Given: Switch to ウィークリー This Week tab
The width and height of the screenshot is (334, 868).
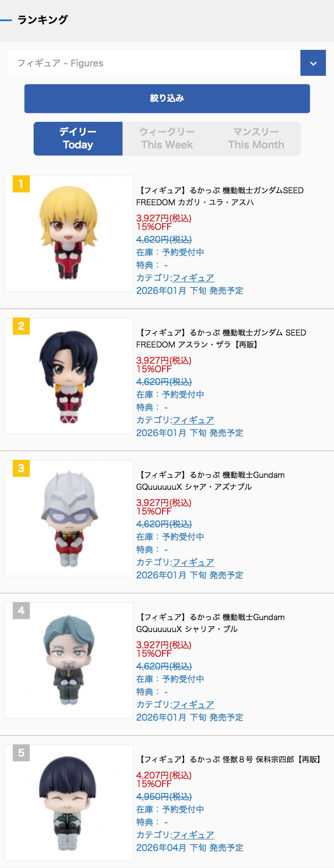Looking at the screenshot, I should pos(167,138).
